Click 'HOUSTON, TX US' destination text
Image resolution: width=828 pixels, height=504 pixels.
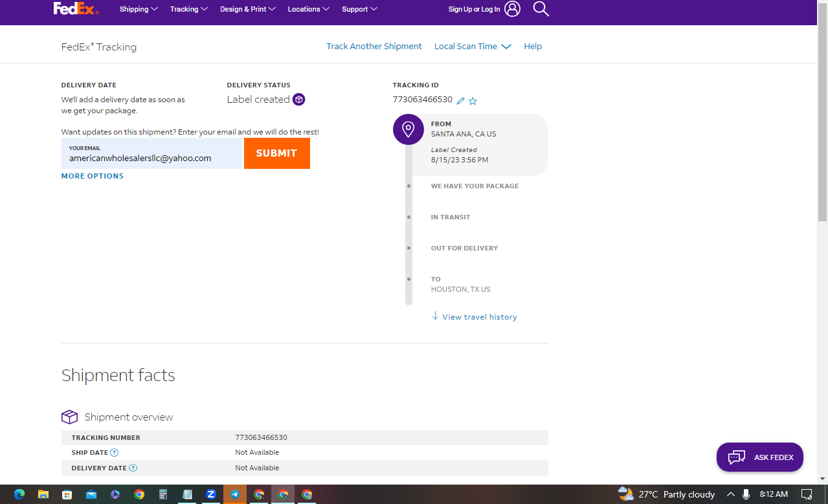(461, 290)
